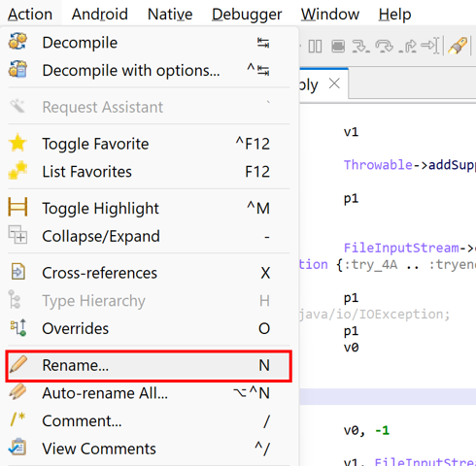Click the highlighter pen toolbar icon
476x466 pixels.
[x=458, y=46]
